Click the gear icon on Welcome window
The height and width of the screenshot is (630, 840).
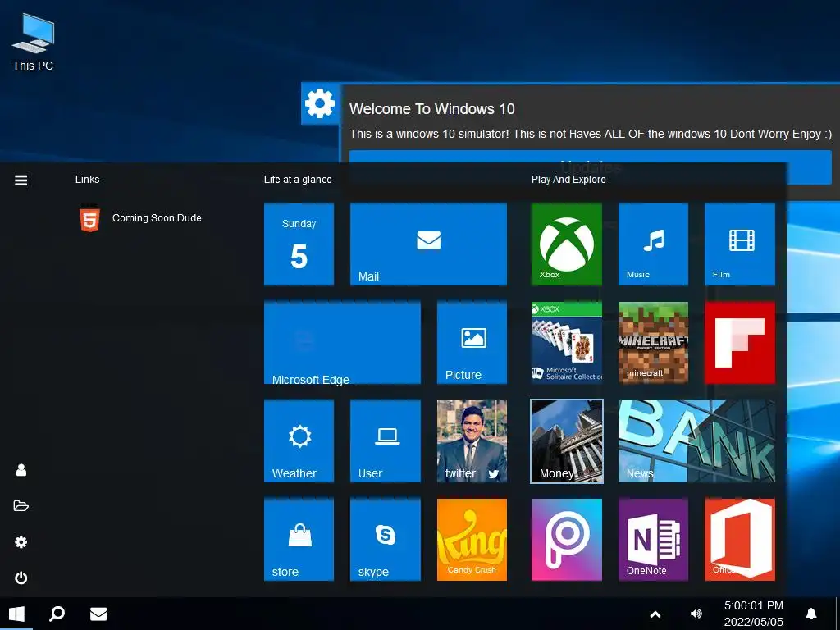coord(320,103)
